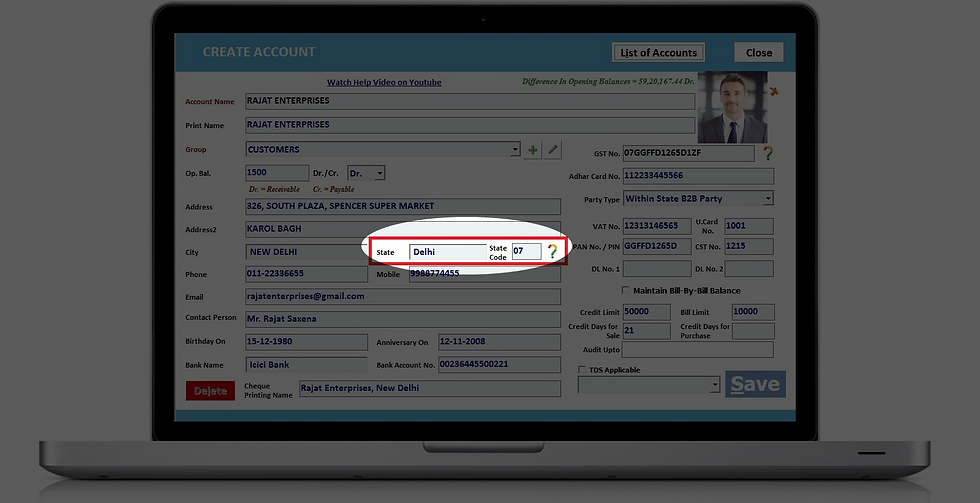Click the Difference In Opening Balances text

(608, 82)
